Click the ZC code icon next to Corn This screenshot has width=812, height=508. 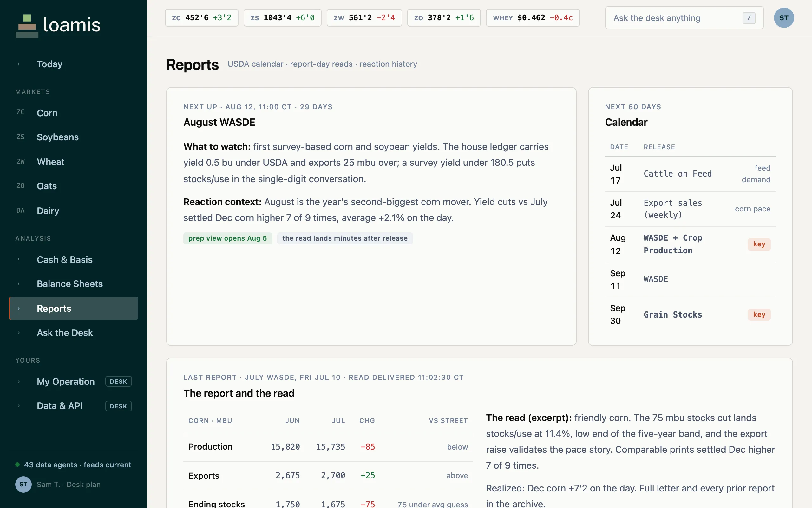click(21, 112)
